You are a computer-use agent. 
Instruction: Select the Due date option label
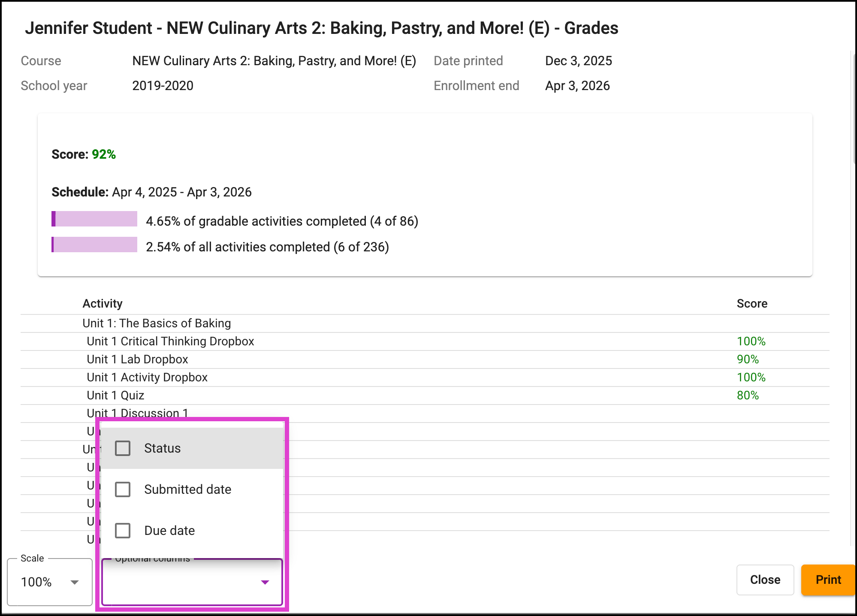pos(170,531)
